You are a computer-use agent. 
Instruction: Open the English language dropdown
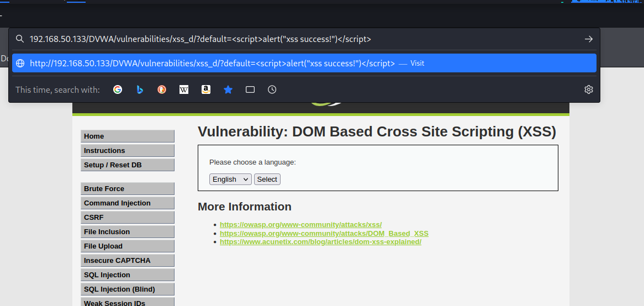click(230, 179)
